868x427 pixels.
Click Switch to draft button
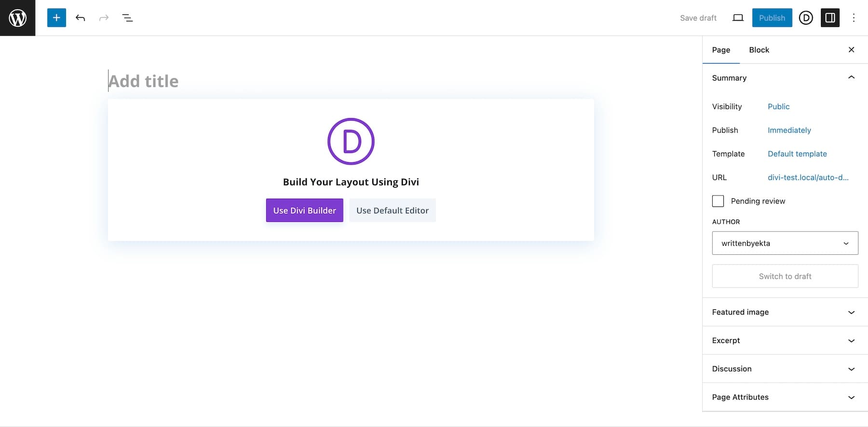785,276
